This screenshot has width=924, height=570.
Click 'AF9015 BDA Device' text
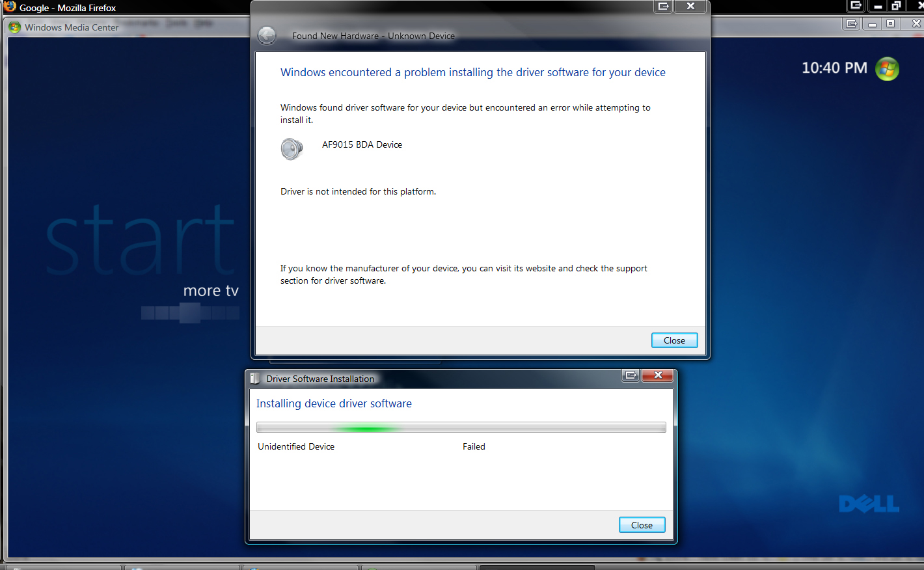point(362,144)
